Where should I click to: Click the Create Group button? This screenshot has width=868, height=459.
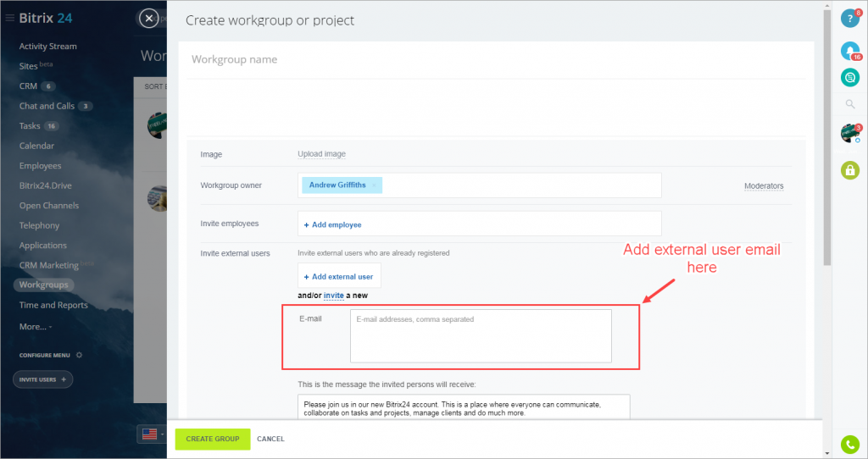pyautogui.click(x=213, y=439)
